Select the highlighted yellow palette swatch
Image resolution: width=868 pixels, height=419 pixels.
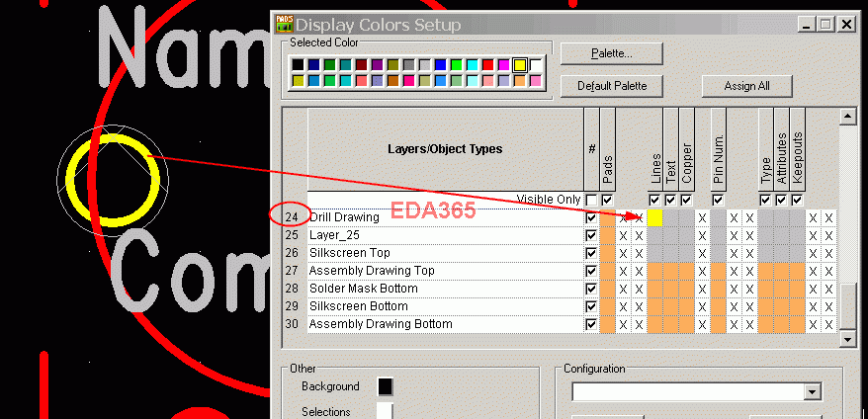pyautogui.click(x=520, y=65)
